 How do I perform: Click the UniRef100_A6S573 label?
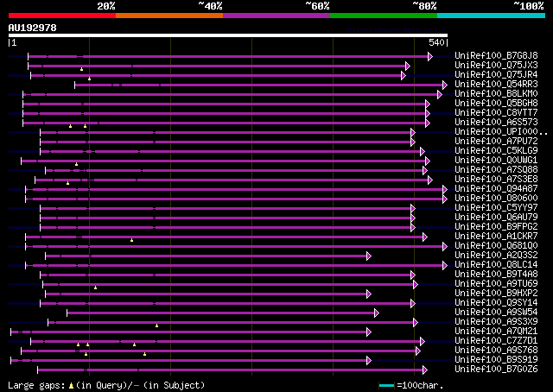[x=496, y=122]
